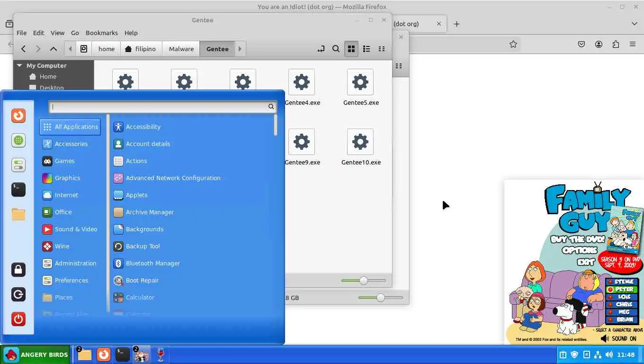Image resolution: width=644 pixels, height=364 pixels.
Task: Toggle location entry in Gentee path bar
Action: (x=321, y=49)
